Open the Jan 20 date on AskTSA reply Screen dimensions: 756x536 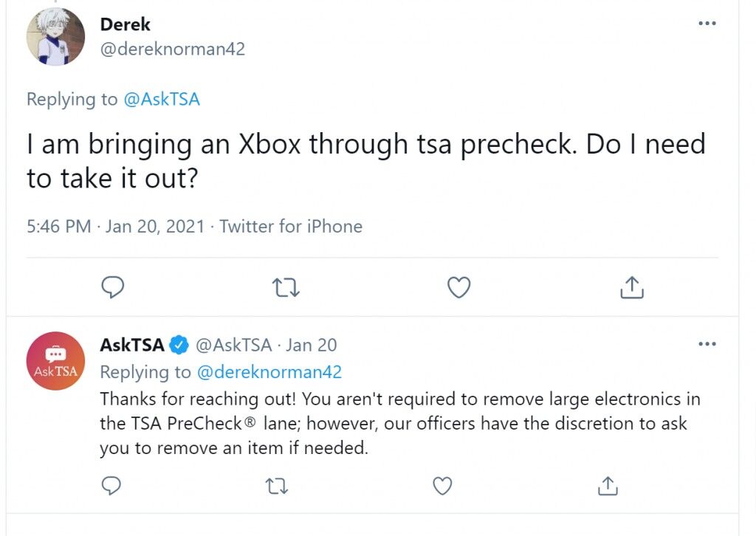point(311,345)
